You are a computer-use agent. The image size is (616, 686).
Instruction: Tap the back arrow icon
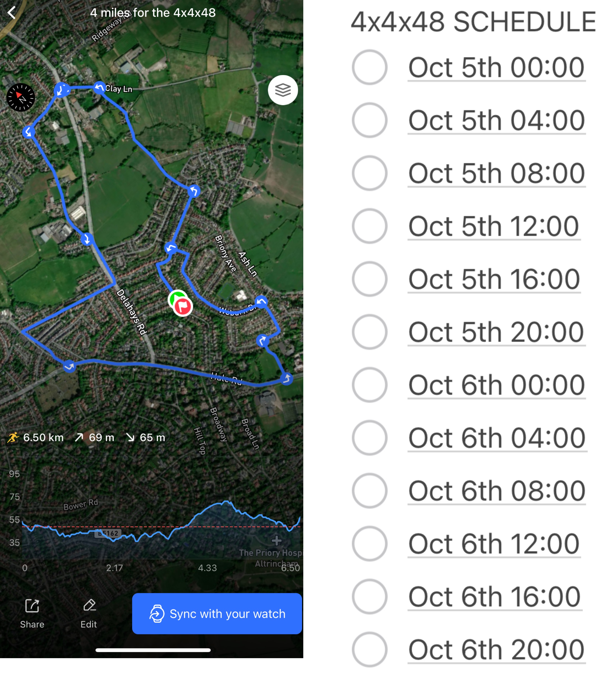(12, 13)
